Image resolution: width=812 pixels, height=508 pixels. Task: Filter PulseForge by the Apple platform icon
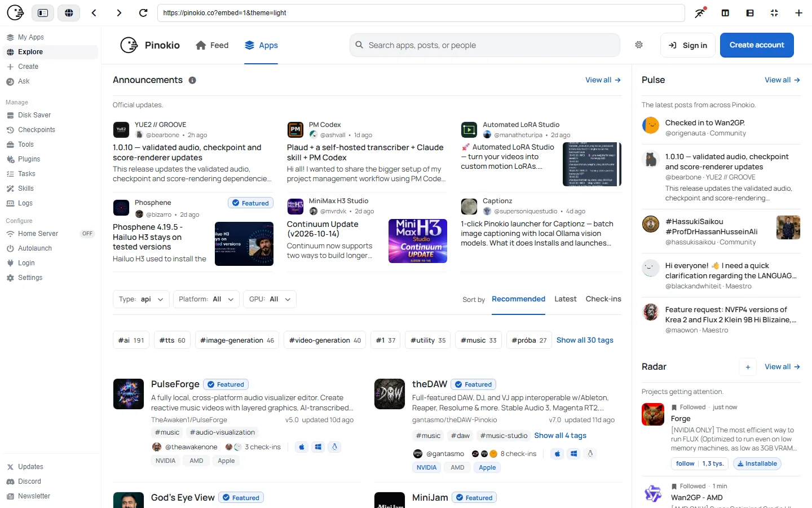click(302, 447)
